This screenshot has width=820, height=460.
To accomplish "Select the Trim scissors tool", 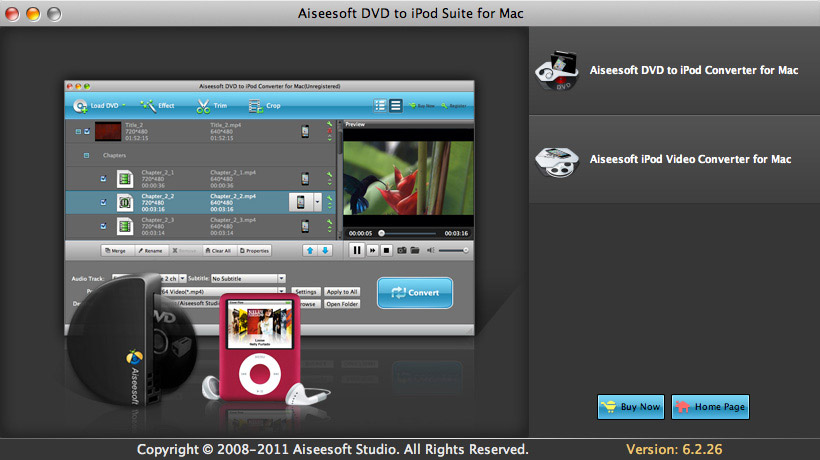I will click(204, 105).
